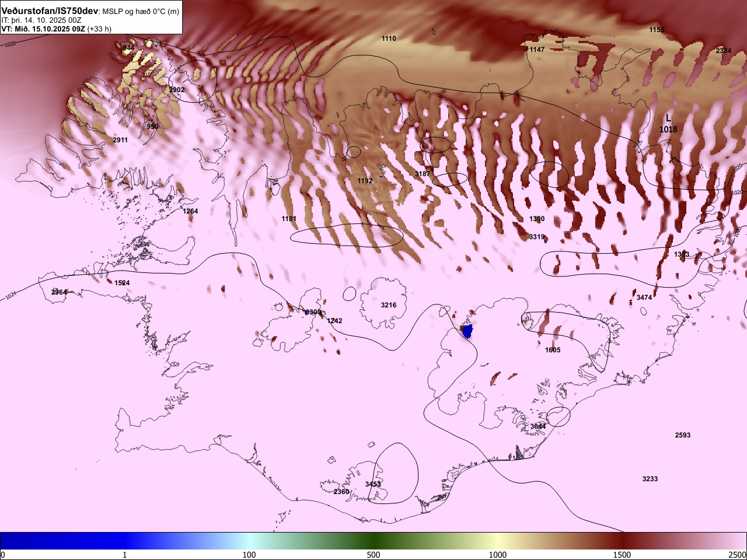Click the 1500 tick on the colour scale

[622, 554]
